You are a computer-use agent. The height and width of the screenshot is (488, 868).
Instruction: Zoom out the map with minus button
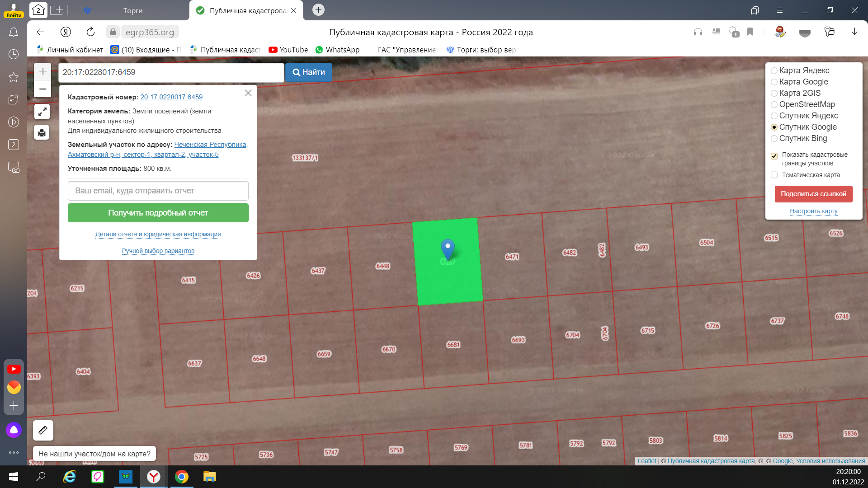(x=42, y=89)
